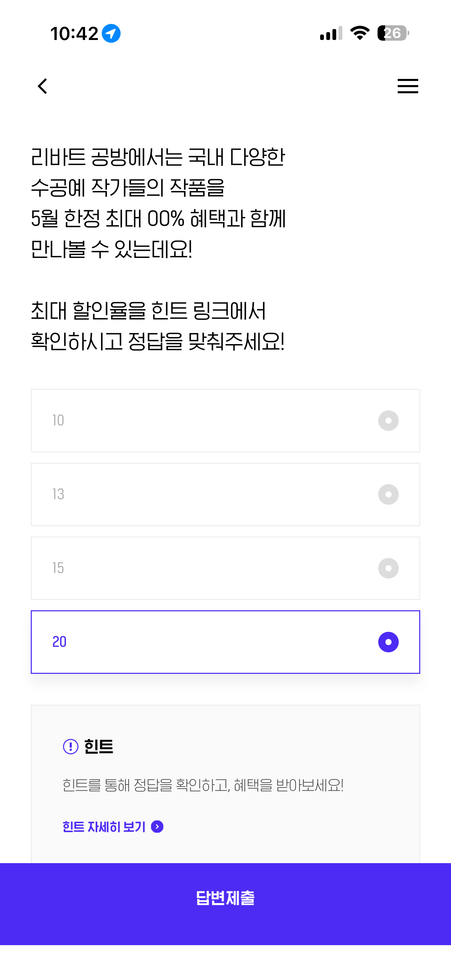
Task: Tap the 10:42 clock in the status bar
Action: tap(74, 33)
